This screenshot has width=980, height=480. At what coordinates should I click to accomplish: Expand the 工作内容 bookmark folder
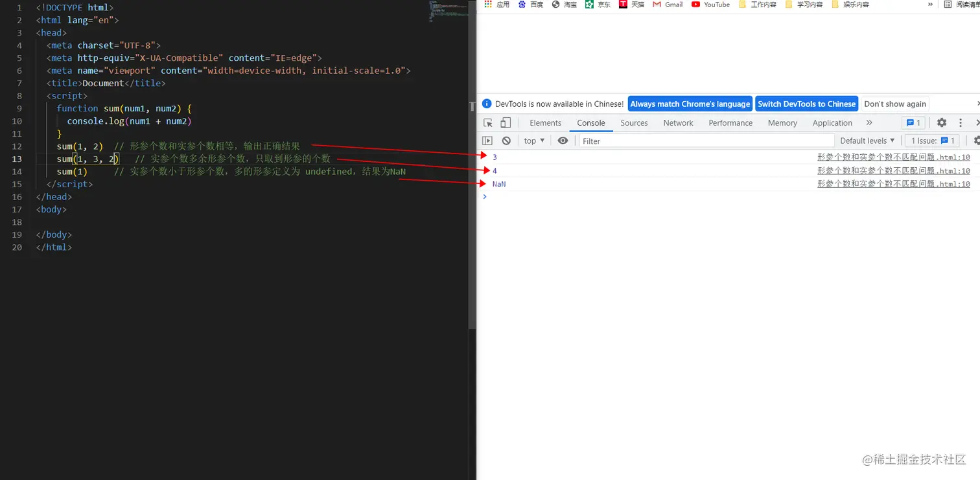757,5
